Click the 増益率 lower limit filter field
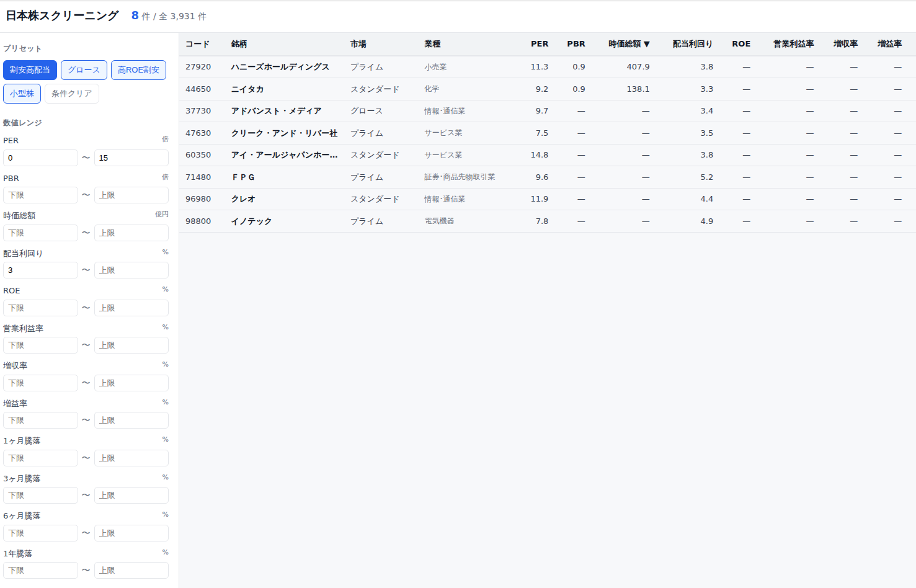This screenshot has height=588, width=916. (x=40, y=421)
